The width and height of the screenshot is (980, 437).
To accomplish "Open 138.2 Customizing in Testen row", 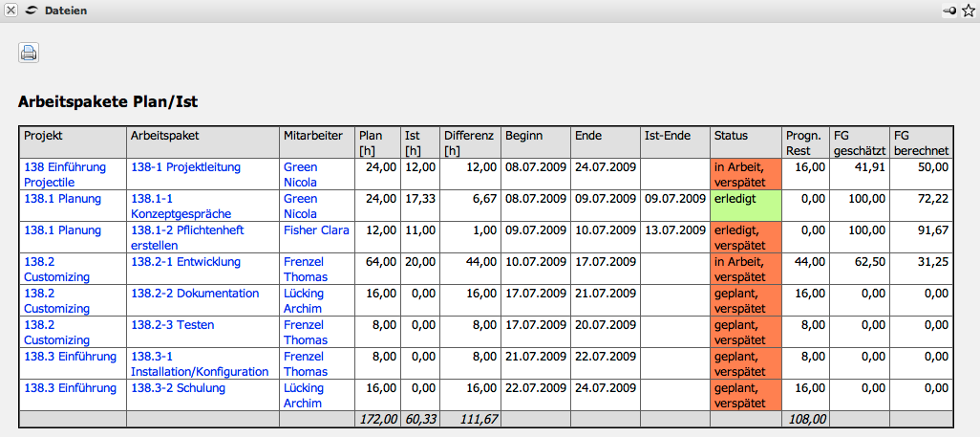I will pyautogui.click(x=57, y=333).
